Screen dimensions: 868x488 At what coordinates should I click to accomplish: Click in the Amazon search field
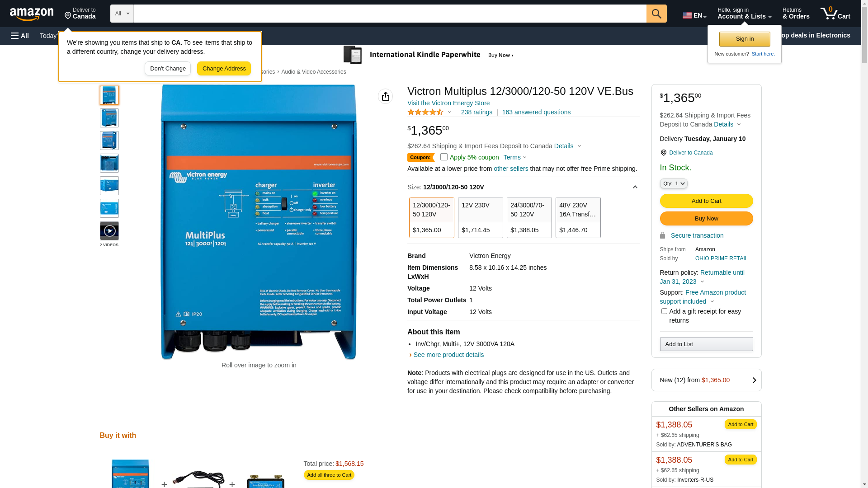click(x=390, y=14)
